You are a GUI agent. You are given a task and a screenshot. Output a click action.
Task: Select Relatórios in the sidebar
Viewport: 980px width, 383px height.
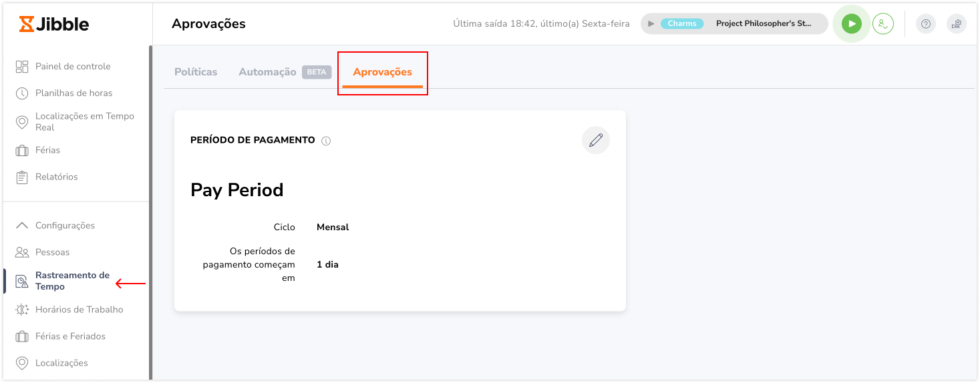pyautogui.click(x=56, y=177)
